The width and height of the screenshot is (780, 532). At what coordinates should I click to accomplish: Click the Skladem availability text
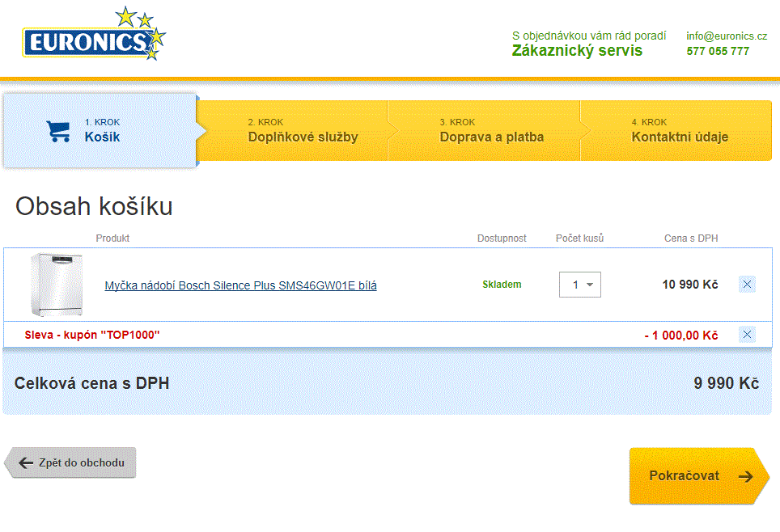pyautogui.click(x=502, y=285)
